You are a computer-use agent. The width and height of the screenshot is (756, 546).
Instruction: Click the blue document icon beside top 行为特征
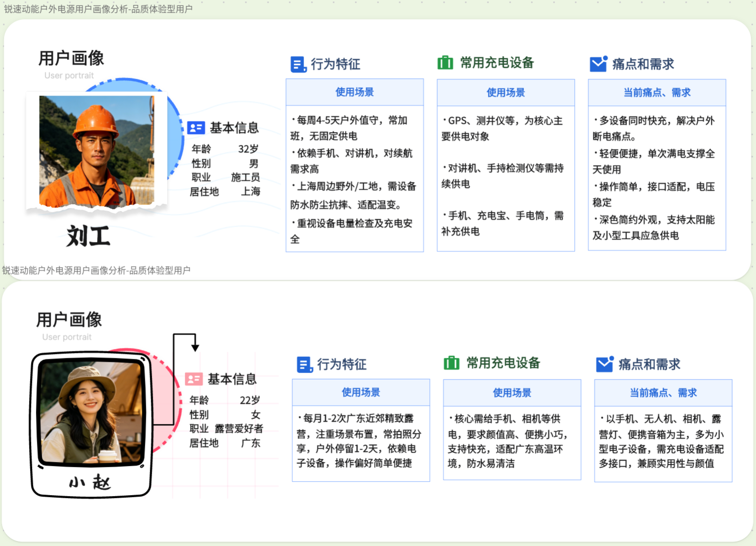click(298, 64)
